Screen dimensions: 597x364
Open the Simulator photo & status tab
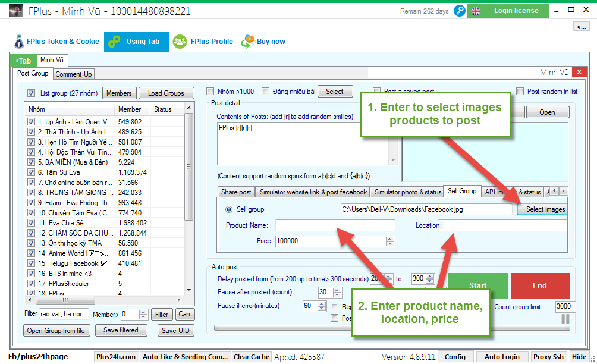(408, 192)
